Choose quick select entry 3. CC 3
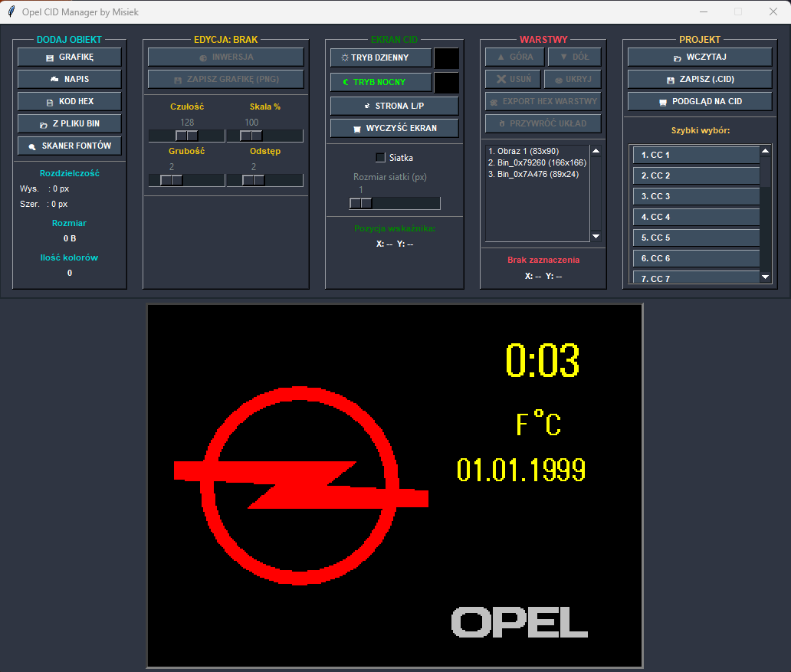The width and height of the screenshot is (791, 672). pos(696,196)
